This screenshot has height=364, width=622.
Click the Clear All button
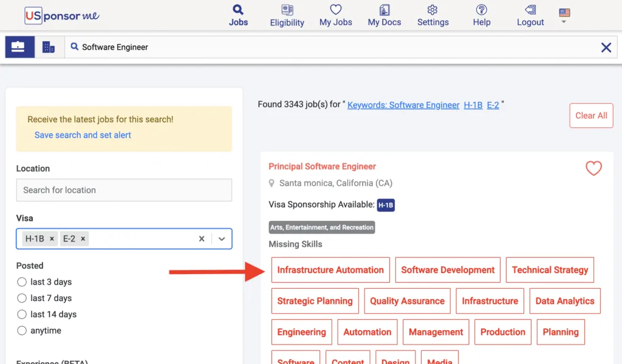[x=591, y=116]
